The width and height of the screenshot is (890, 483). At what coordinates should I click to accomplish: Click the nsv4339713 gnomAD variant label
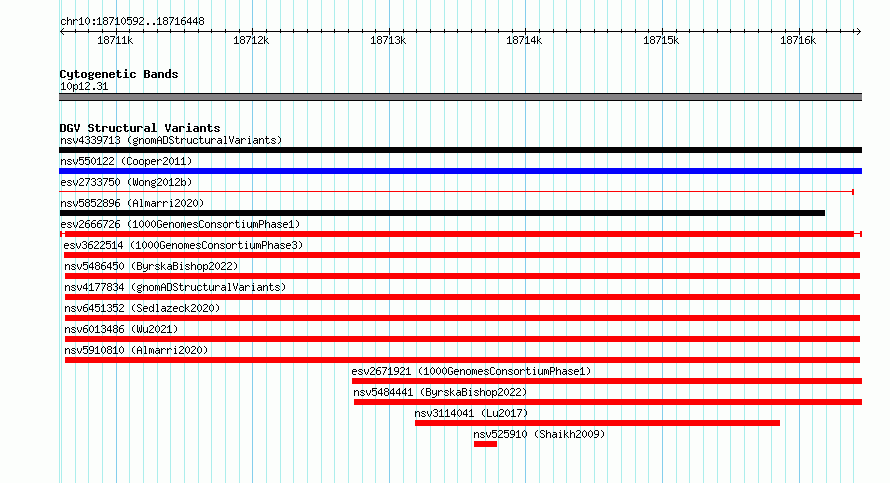coord(171,140)
